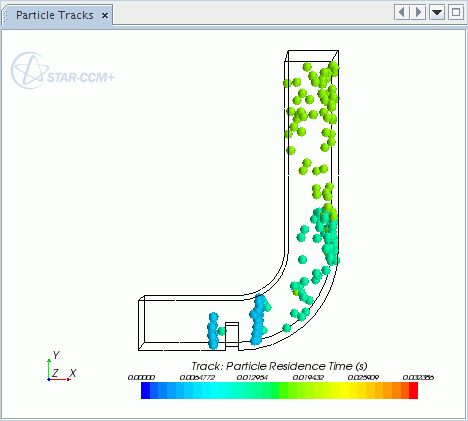Click the 0.032386 legend label
This screenshot has height=421, width=468.
click(x=418, y=377)
